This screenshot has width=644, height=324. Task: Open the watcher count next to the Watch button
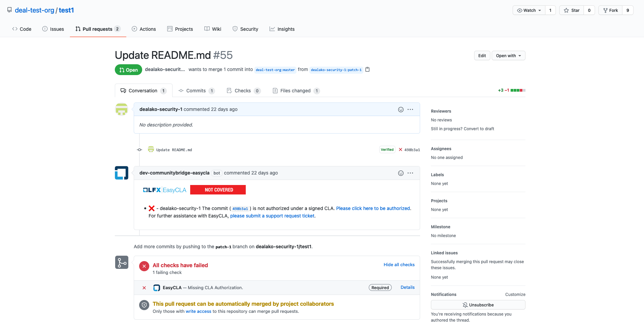pos(550,10)
